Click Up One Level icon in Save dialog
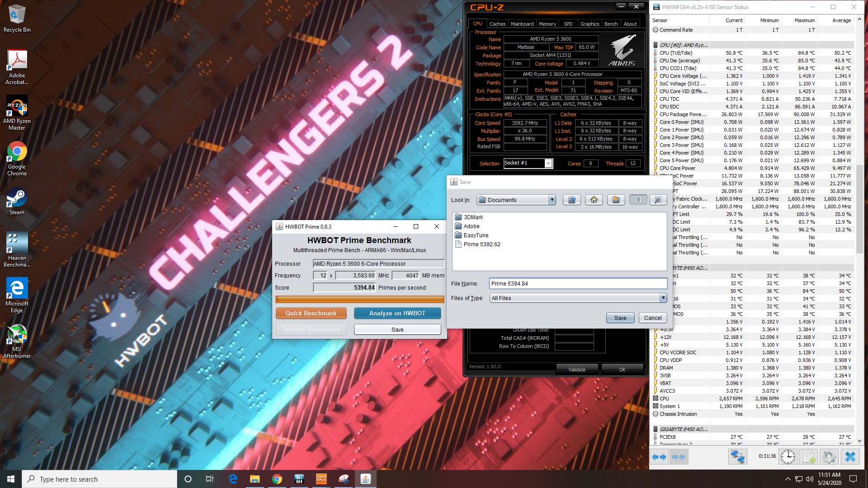The width and height of the screenshot is (868, 488). click(x=572, y=200)
